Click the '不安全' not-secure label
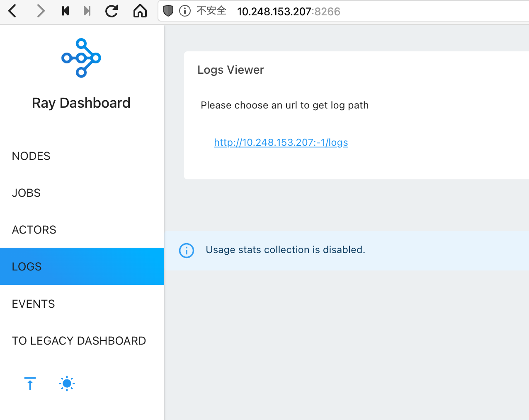This screenshot has width=529, height=420. [211, 11]
